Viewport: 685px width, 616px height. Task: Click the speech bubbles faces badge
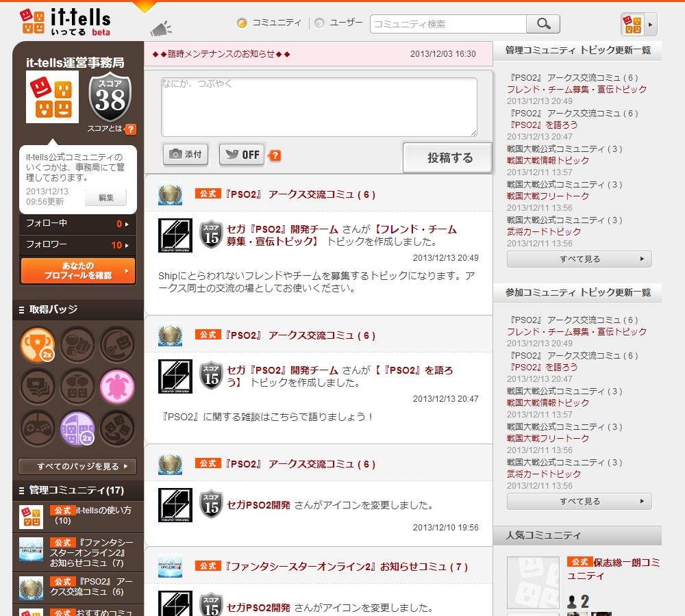point(77,387)
